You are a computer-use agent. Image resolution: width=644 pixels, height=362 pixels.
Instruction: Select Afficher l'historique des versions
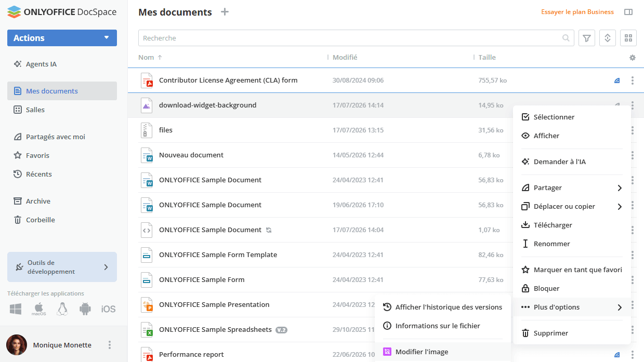[x=443, y=307]
